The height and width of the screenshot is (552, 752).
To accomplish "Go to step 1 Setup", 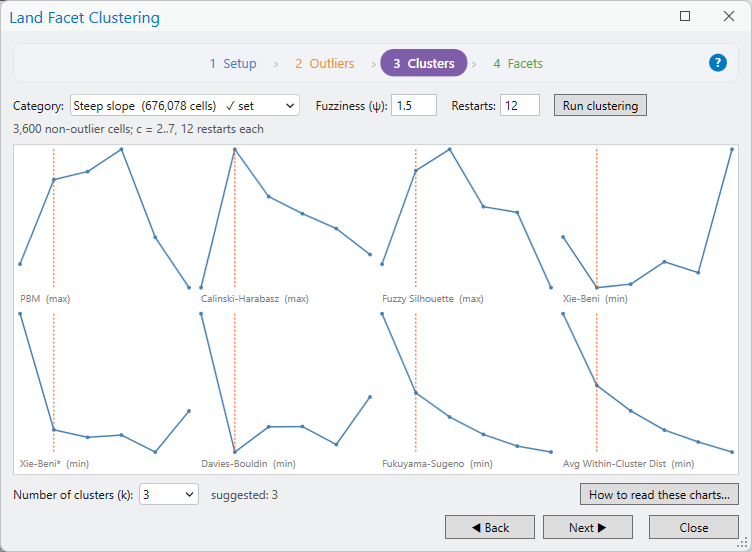I will (x=233, y=63).
